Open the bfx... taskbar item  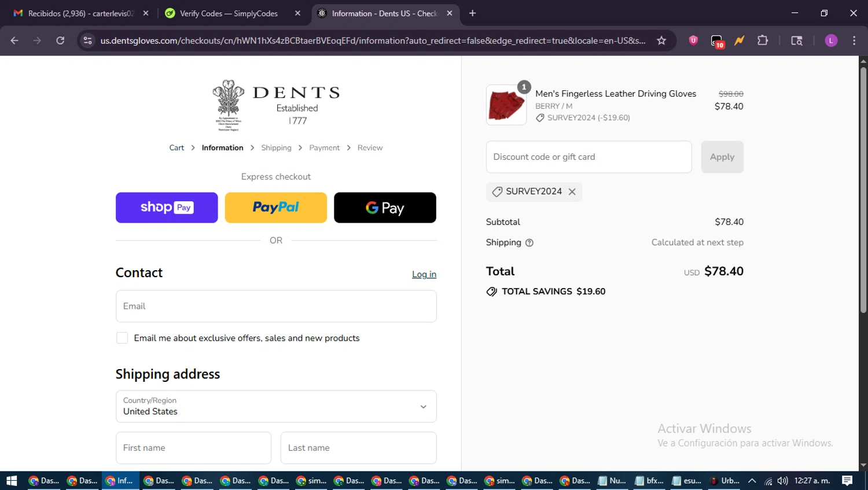click(649, 481)
